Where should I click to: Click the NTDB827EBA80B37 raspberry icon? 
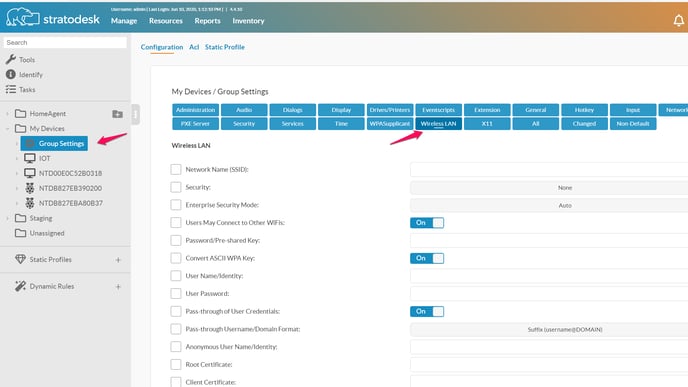[x=30, y=203]
